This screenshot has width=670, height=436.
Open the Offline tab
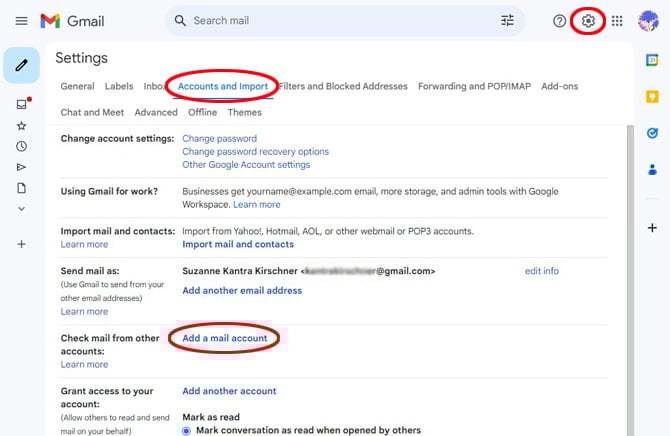tap(203, 112)
